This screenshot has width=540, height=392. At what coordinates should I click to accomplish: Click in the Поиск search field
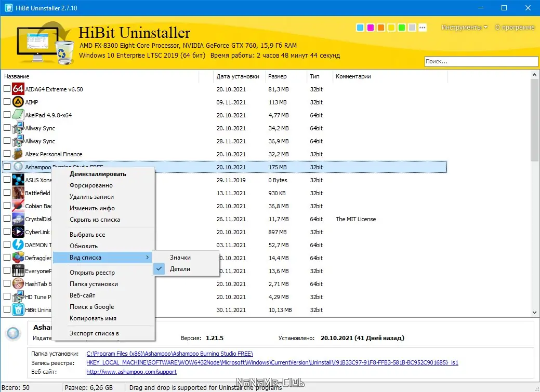coord(481,61)
